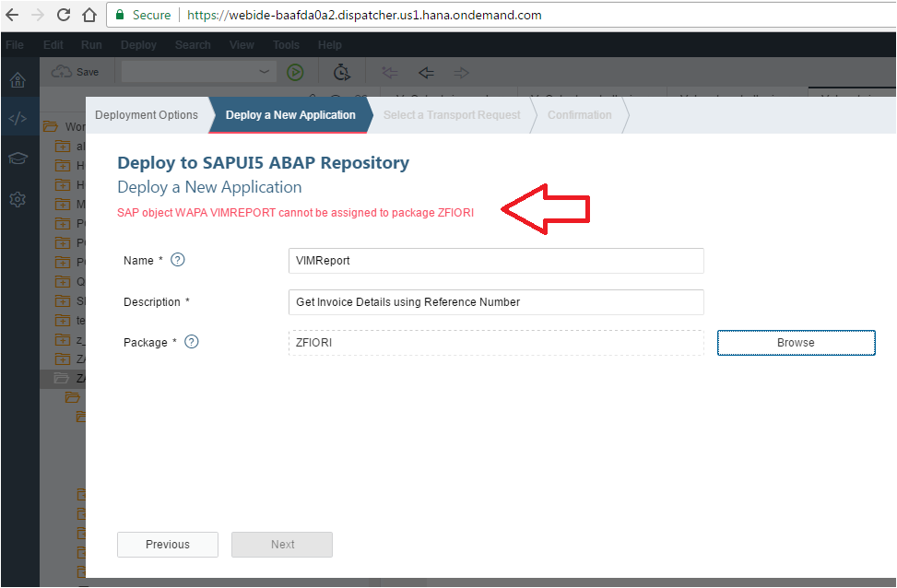Show help for the Package field
897x588 pixels.
pyautogui.click(x=192, y=342)
